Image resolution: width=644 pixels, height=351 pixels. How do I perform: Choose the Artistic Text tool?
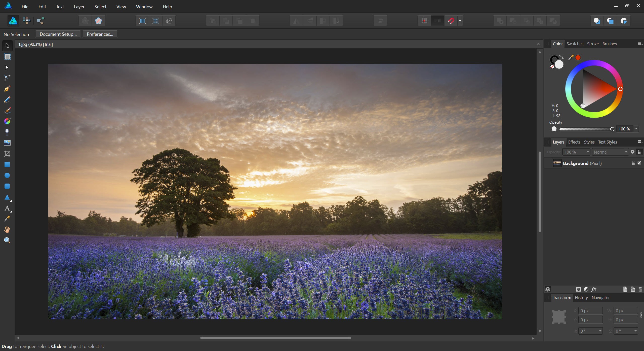(x=7, y=208)
